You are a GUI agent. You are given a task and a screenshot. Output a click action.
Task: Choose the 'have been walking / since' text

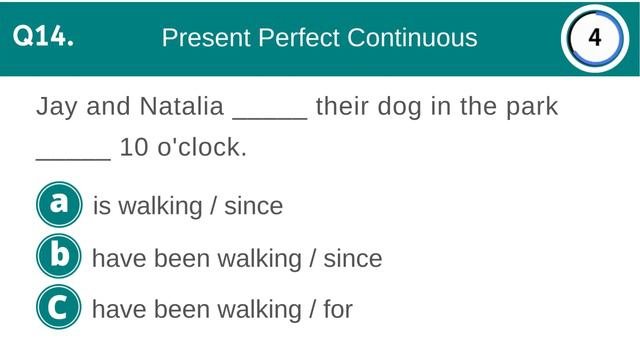pyautogui.click(x=237, y=258)
